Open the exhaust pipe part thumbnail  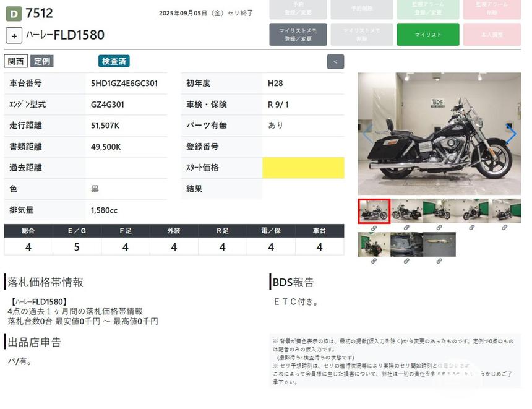439,244
